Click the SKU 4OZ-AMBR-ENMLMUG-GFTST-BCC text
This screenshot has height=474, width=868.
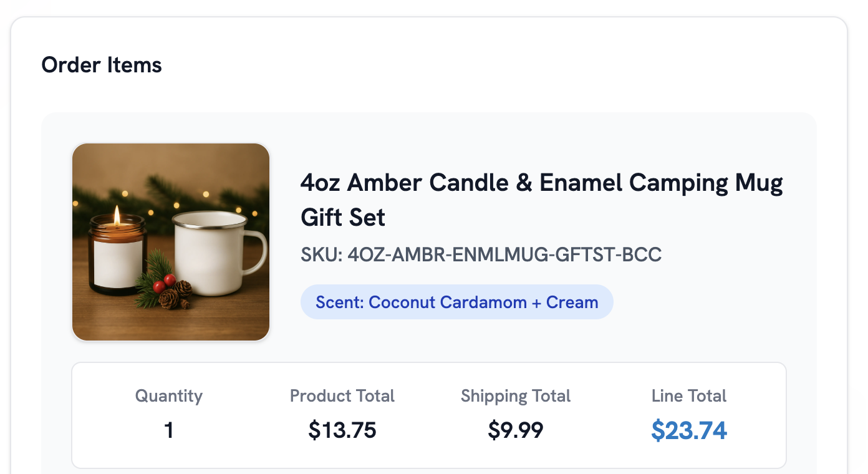coord(481,254)
